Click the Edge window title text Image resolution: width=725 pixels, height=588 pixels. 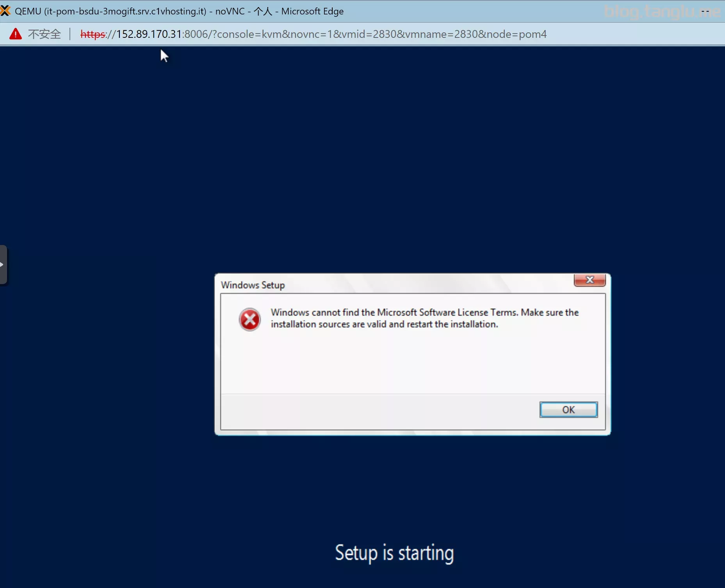179,11
